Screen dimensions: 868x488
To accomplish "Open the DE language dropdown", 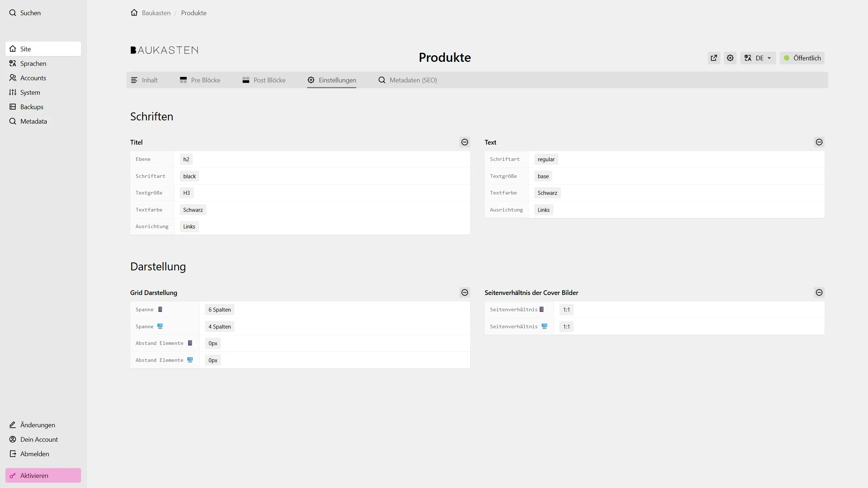I will coord(758,58).
